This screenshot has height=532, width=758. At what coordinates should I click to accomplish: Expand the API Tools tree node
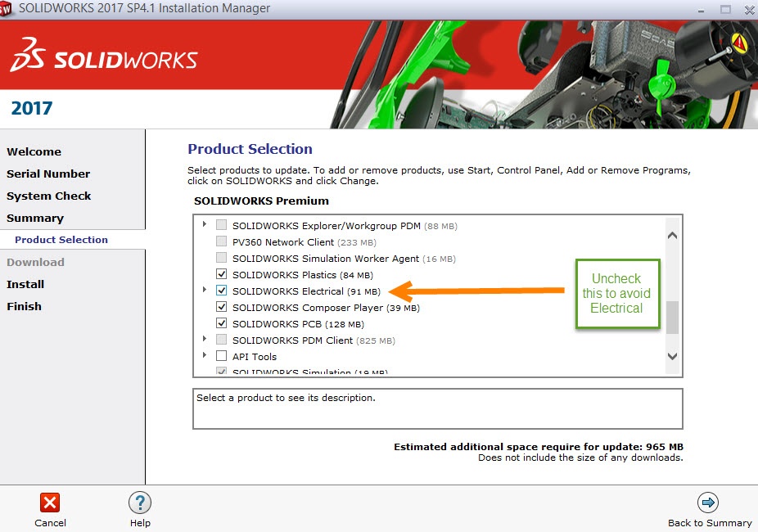pyautogui.click(x=205, y=356)
